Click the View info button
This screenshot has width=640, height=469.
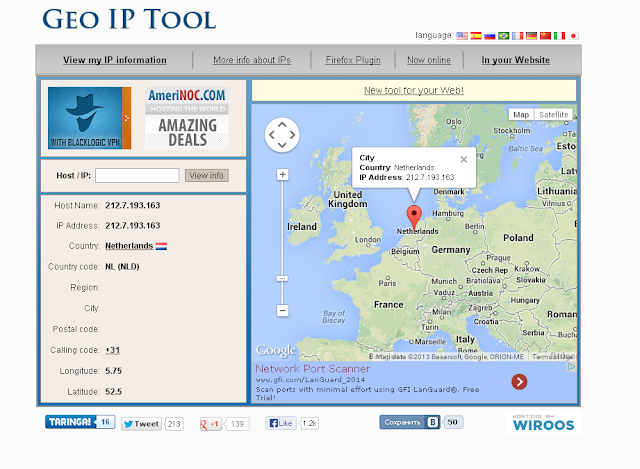(x=207, y=176)
